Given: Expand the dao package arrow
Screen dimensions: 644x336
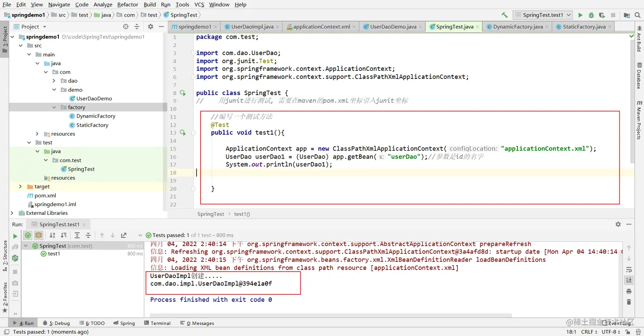Looking at the screenshot, I should click(x=54, y=81).
